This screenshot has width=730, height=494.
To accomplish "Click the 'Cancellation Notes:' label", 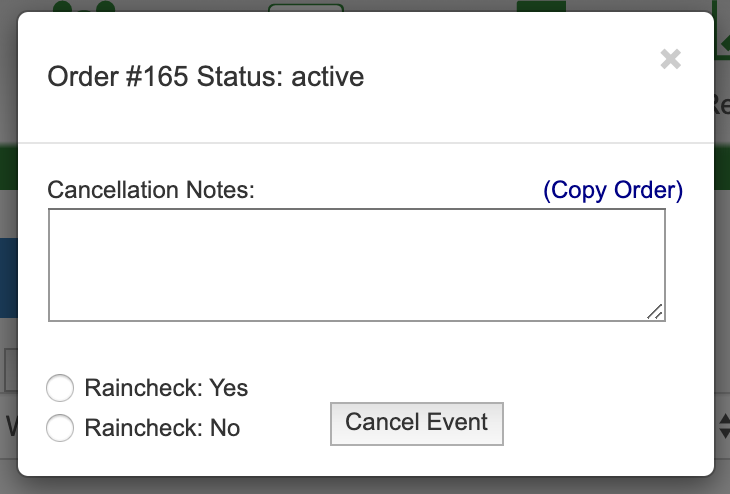I will pos(151,190).
